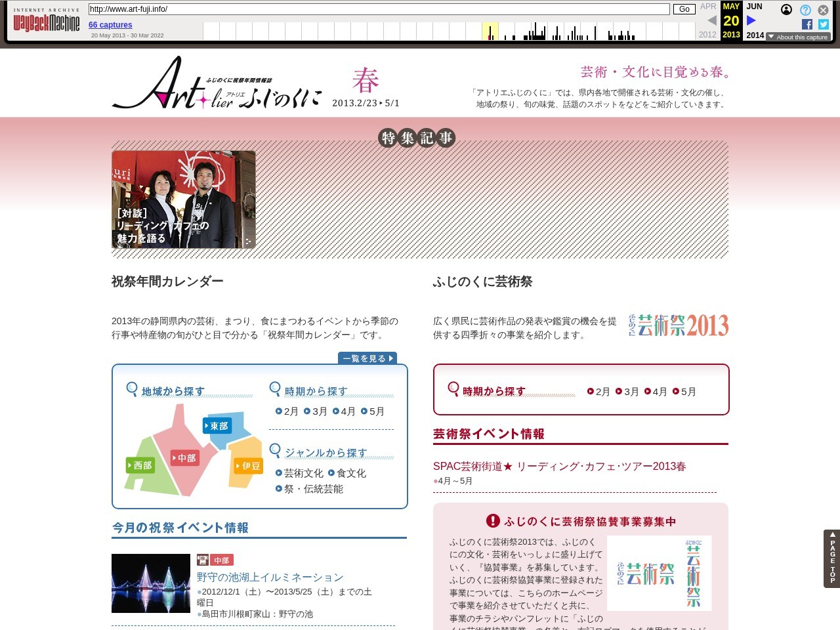This screenshot has height=630, width=840.
Task: Go to next capture with blue arrow
Action: pos(751,20)
